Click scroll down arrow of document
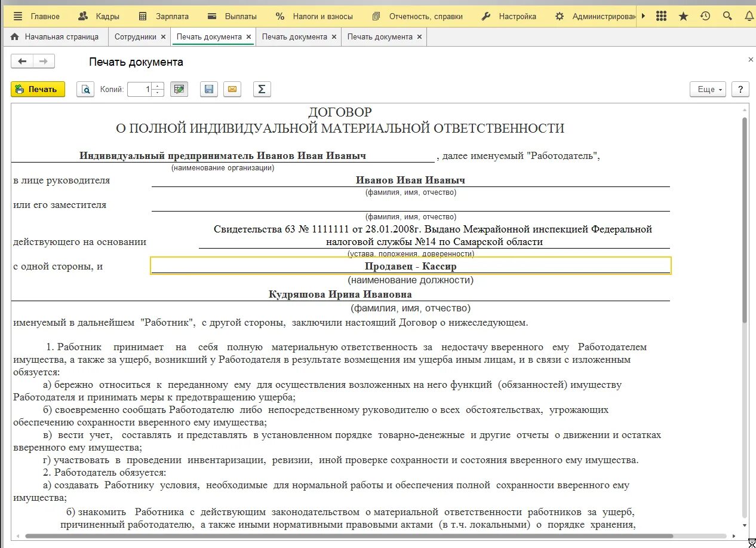The height and width of the screenshot is (548, 756). pos(745,525)
